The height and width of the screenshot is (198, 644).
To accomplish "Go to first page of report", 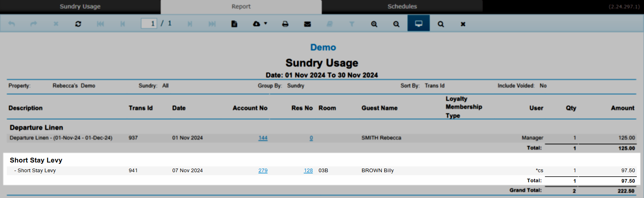I will [x=100, y=24].
